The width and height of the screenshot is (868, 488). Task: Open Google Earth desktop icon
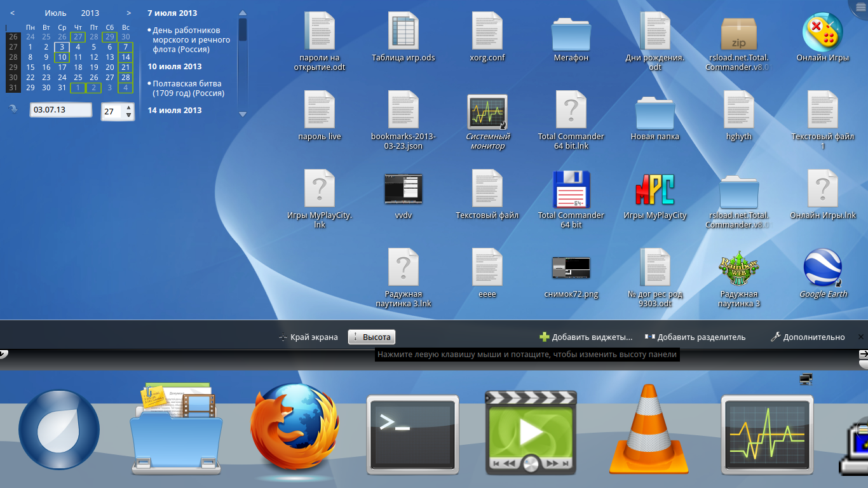pos(823,268)
